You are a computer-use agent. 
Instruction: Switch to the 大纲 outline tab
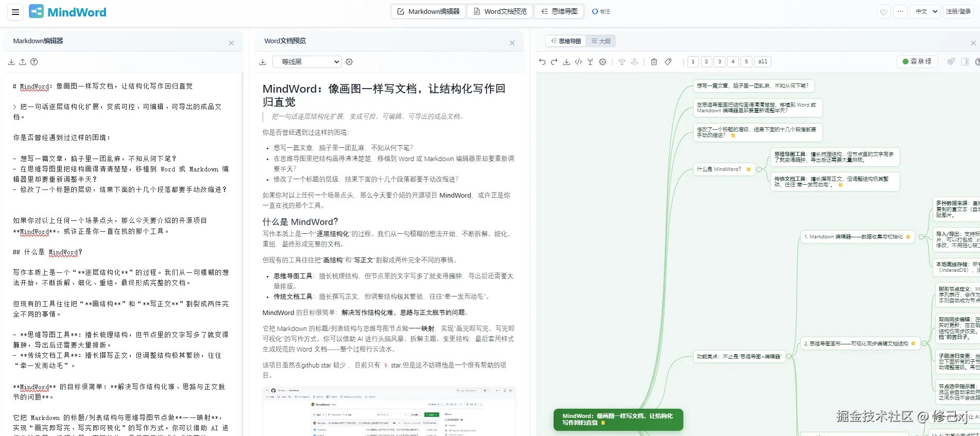(x=601, y=41)
